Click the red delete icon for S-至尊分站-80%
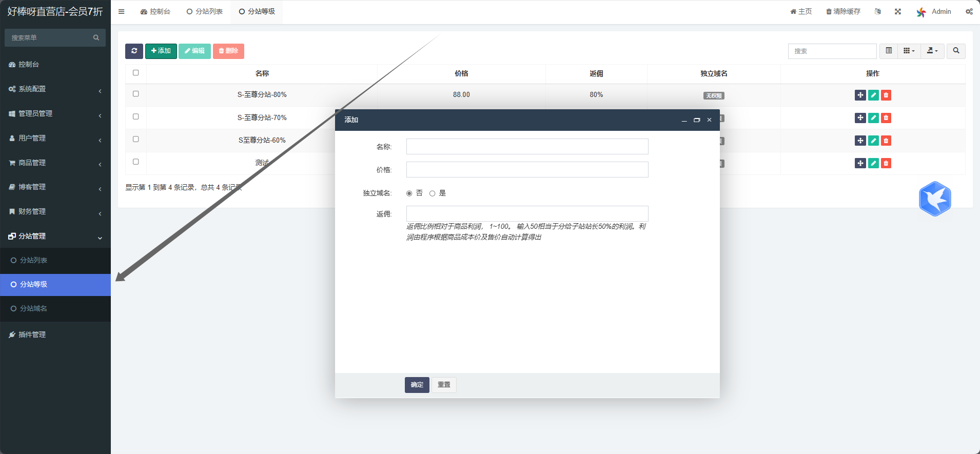The image size is (980, 454). 886,95
